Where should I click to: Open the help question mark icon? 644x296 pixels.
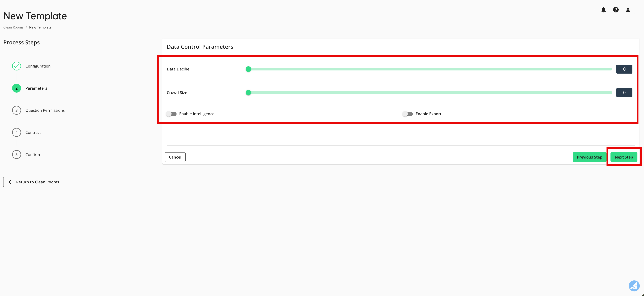click(616, 10)
